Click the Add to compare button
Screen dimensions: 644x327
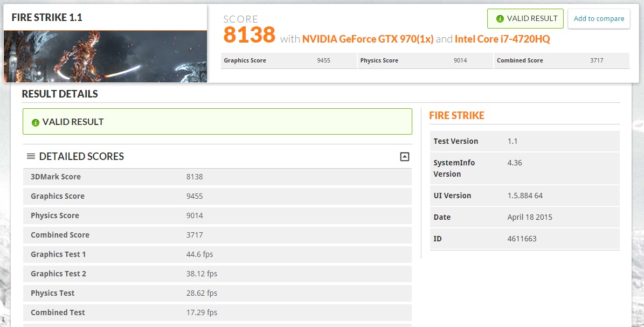599,18
